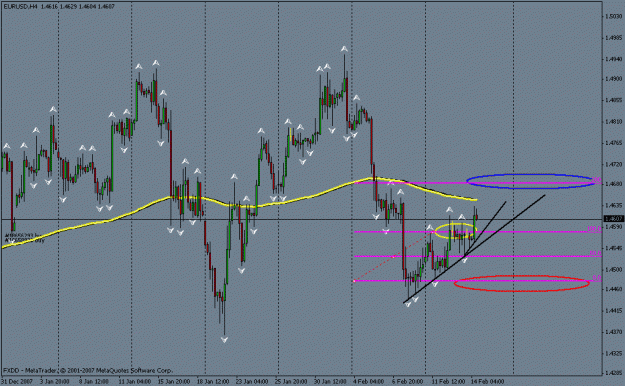The width and height of the screenshot is (625, 386).
Task: Click the 31 Dec 2007 date label
Action: pos(17,382)
